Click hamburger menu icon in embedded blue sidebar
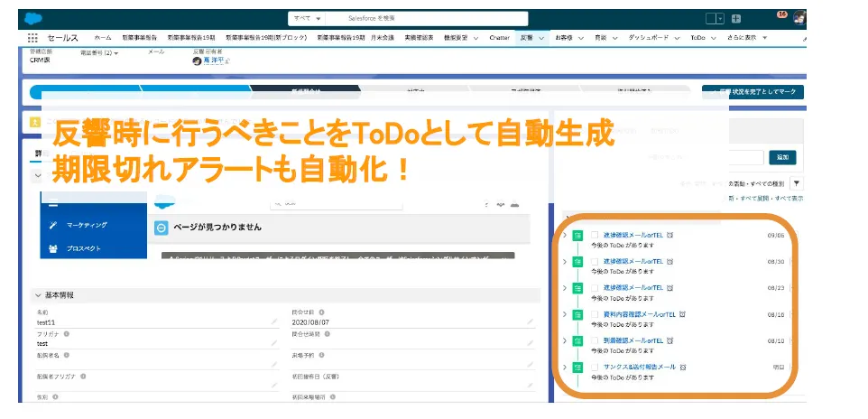This screenshot has height=419, width=868. click(x=52, y=204)
